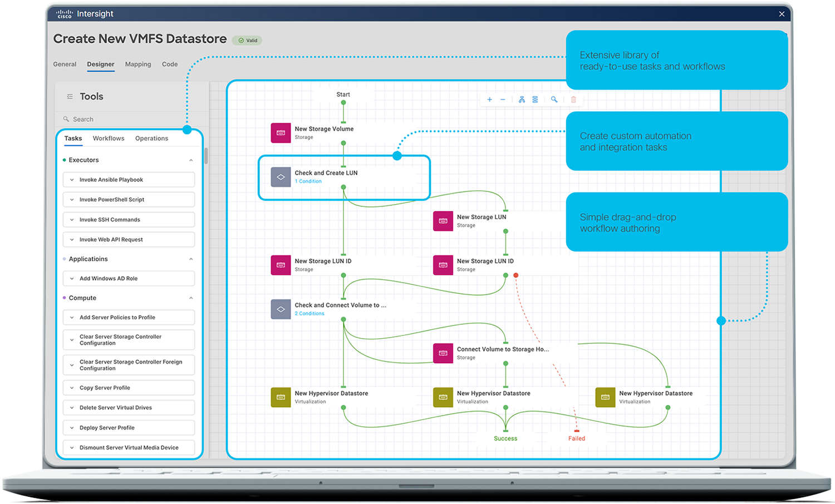Click the Cisco logo in the header
Image resolution: width=835 pixels, height=504 pixels.
click(x=64, y=14)
